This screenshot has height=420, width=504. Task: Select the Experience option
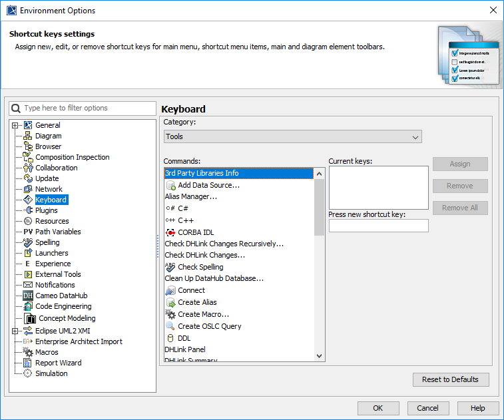[x=53, y=264]
